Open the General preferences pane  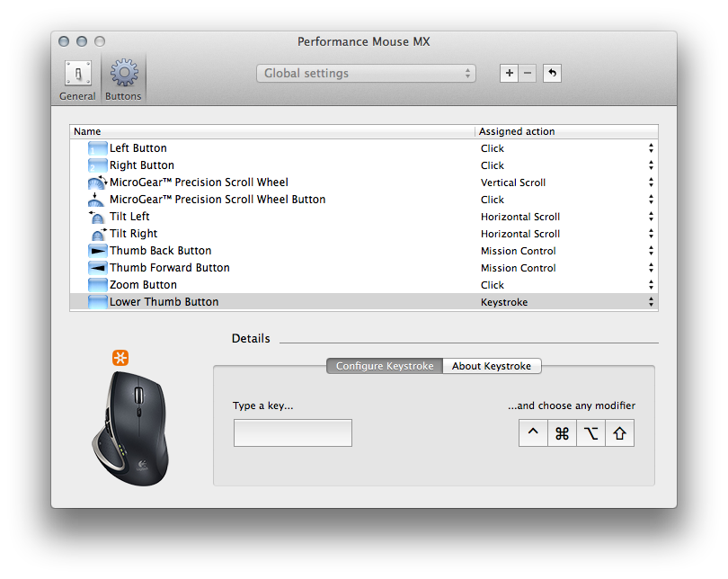[x=77, y=80]
